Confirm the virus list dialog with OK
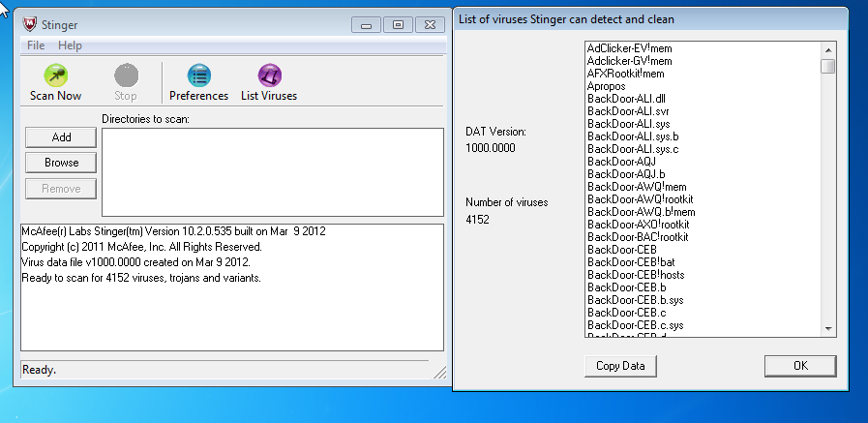Image resolution: width=868 pixels, height=423 pixels. point(800,366)
